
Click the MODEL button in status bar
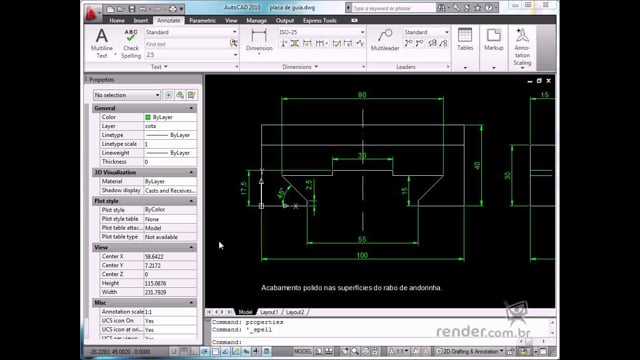coord(302,351)
